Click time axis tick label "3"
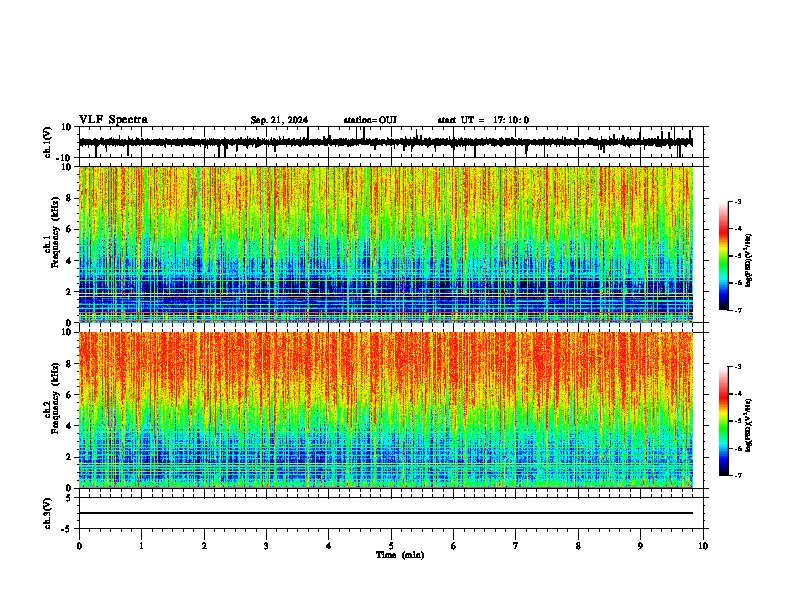 pos(266,546)
